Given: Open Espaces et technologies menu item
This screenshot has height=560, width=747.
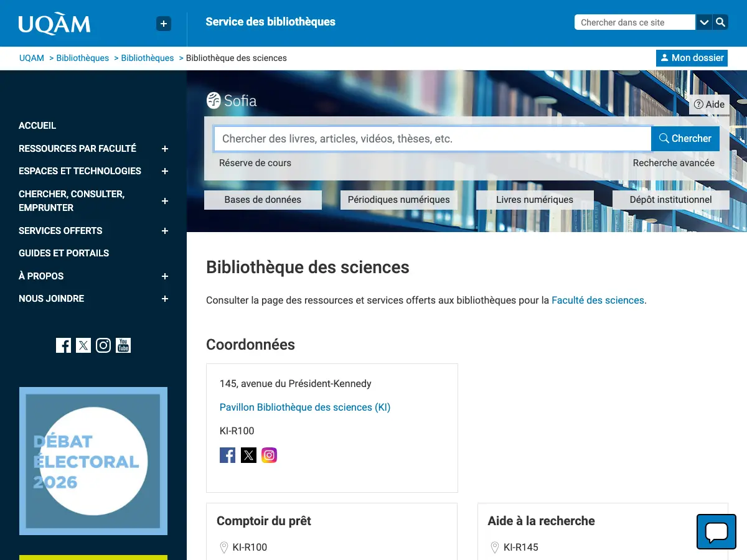Looking at the screenshot, I should pyautogui.click(x=80, y=171).
